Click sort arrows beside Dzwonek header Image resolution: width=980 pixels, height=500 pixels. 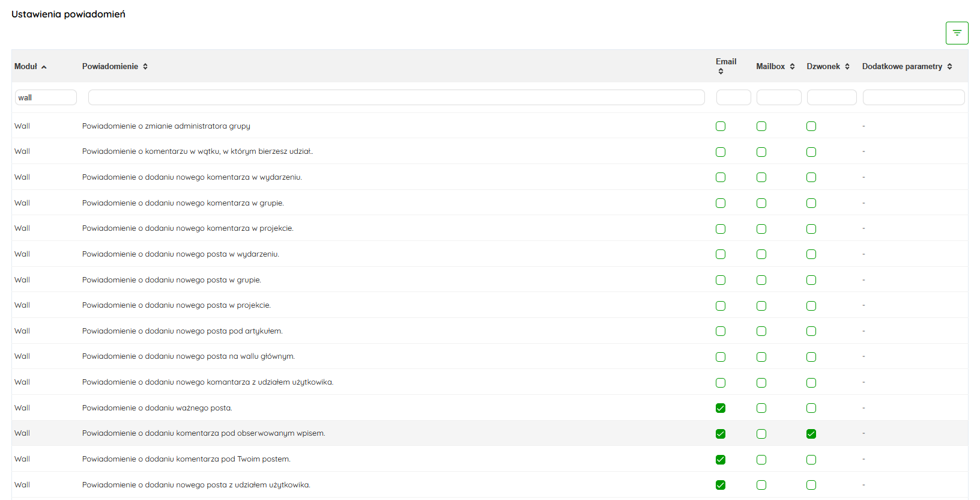(847, 67)
